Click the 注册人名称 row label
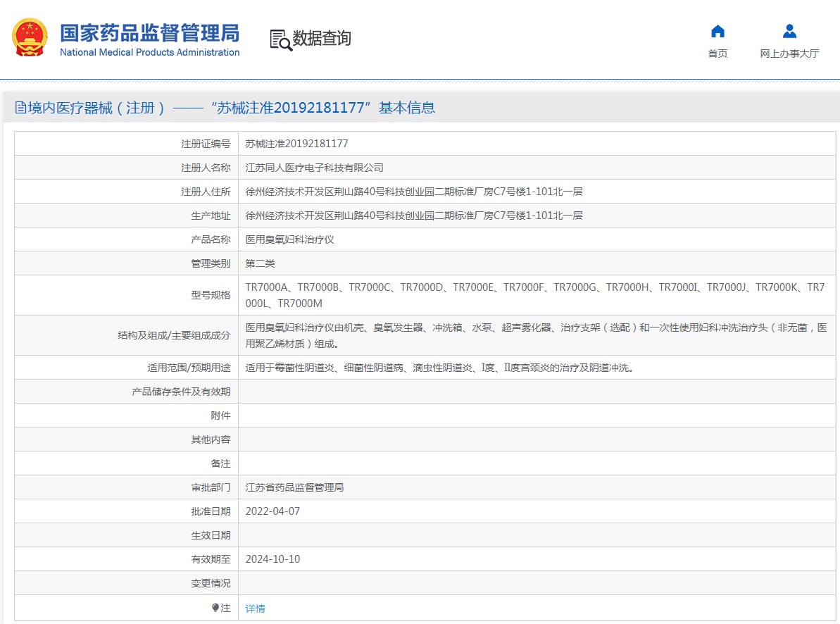 pos(206,168)
